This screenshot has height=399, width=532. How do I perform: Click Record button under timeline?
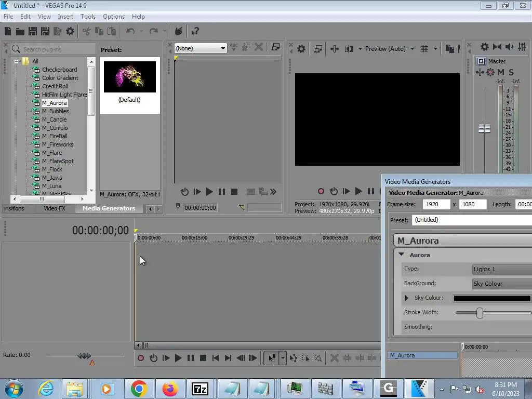click(140, 358)
